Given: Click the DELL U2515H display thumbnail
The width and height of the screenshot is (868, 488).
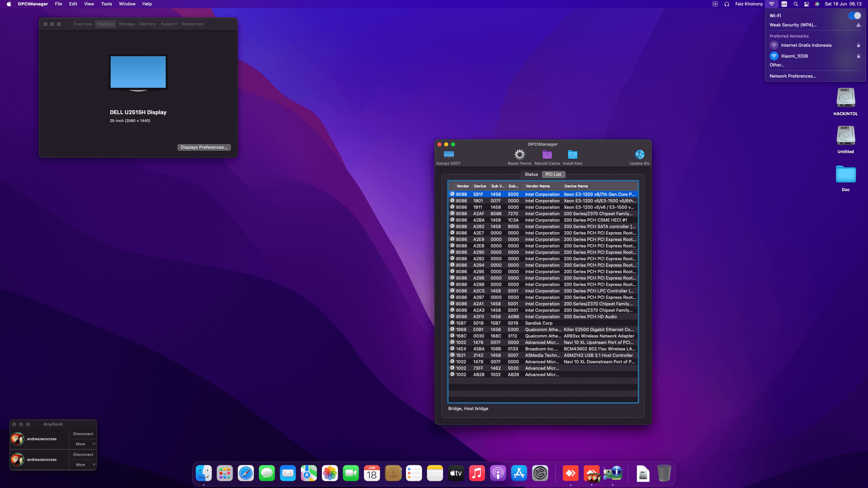Looking at the screenshot, I should coord(138,73).
